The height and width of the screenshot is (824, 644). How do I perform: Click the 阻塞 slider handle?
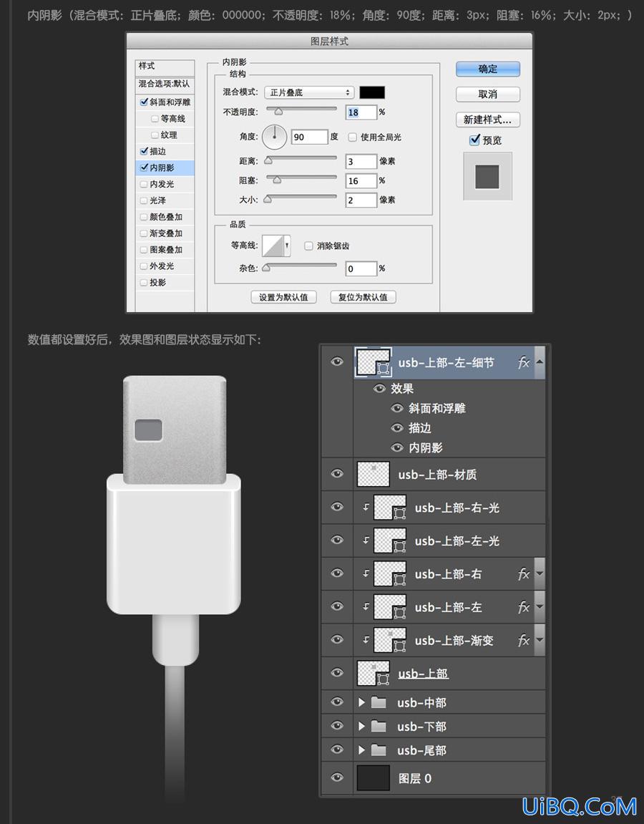(277, 180)
